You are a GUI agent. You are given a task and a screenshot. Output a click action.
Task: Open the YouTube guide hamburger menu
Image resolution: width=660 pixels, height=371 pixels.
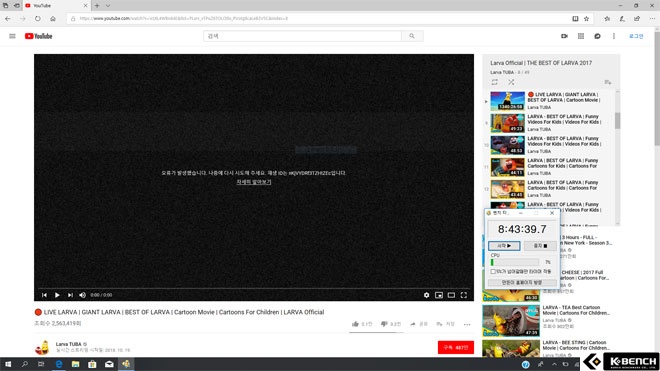[x=12, y=36]
